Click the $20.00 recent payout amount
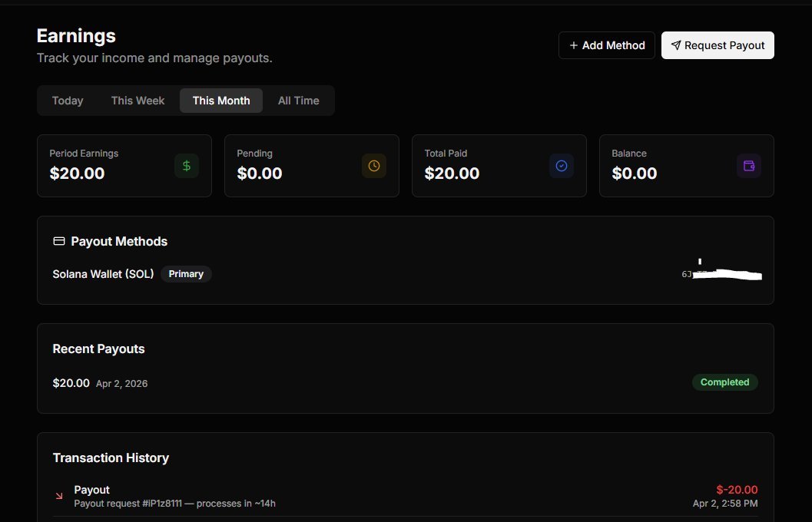The image size is (812, 522). (71, 383)
